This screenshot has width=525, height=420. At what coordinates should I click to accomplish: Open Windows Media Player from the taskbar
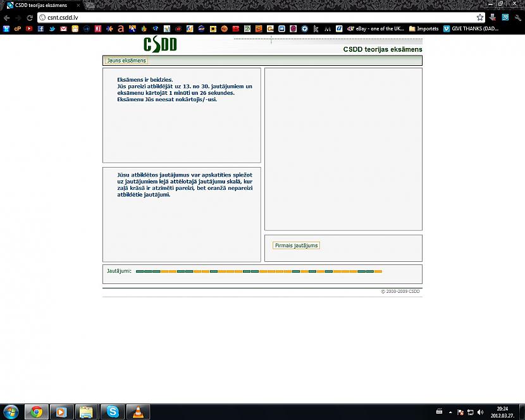pyautogui.click(x=61, y=412)
